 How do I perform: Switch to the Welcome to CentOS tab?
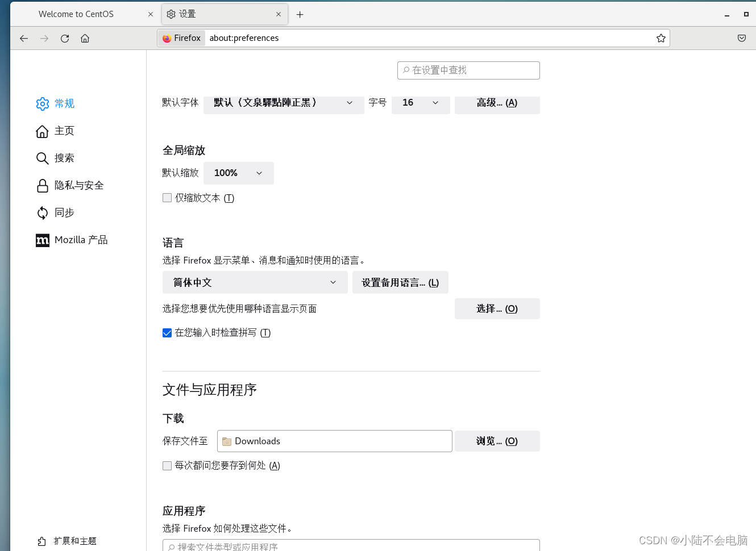coord(85,14)
